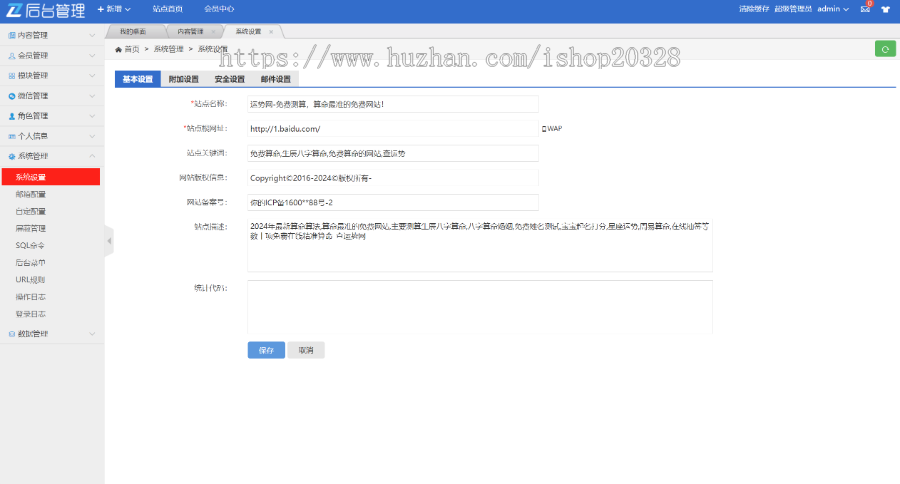The image size is (900, 484).
Task: Open 后台菜单 in the sidebar
Action: click(30, 262)
